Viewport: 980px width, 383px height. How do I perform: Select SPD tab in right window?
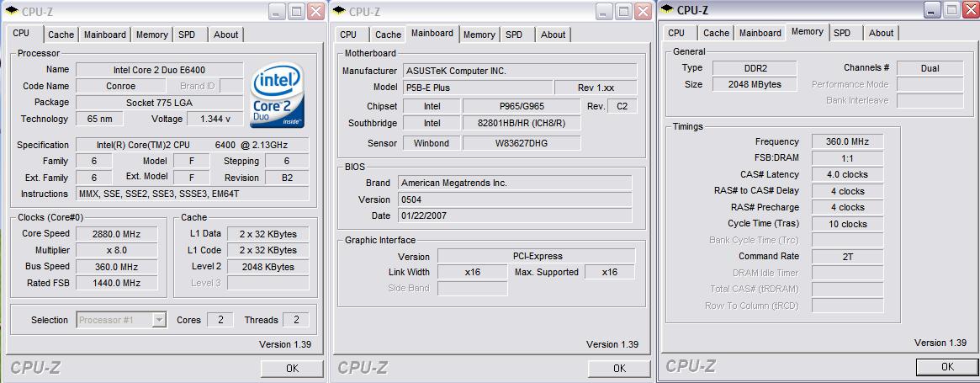coord(842,33)
